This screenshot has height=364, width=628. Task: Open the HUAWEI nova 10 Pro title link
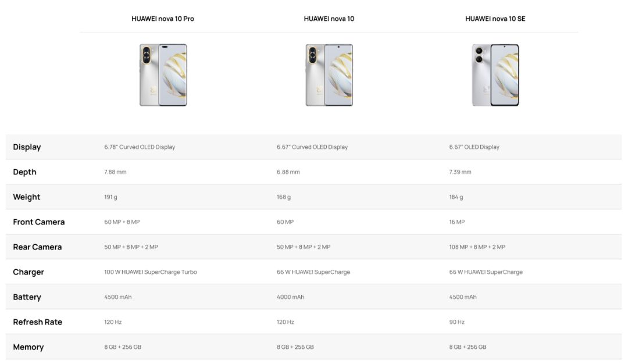tap(163, 19)
